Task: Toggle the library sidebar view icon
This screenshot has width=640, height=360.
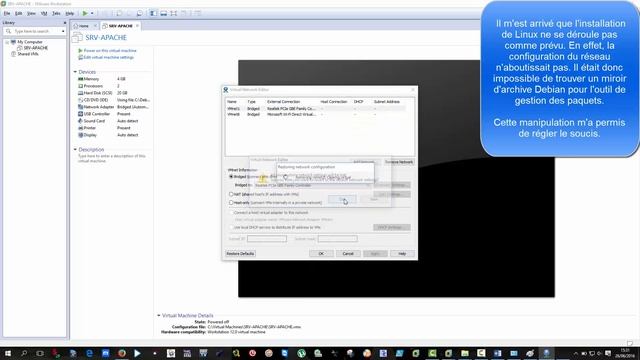Action: [153, 13]
